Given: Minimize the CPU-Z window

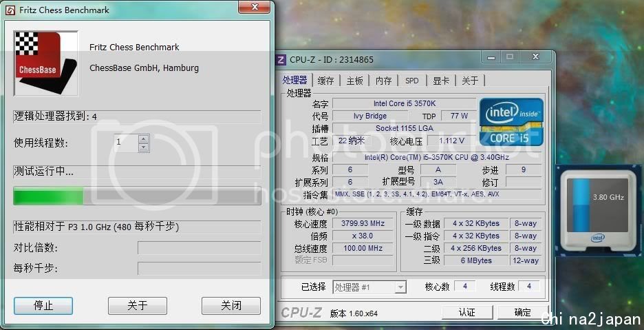Looking at the screenshot, I should (x=491, y=57).
